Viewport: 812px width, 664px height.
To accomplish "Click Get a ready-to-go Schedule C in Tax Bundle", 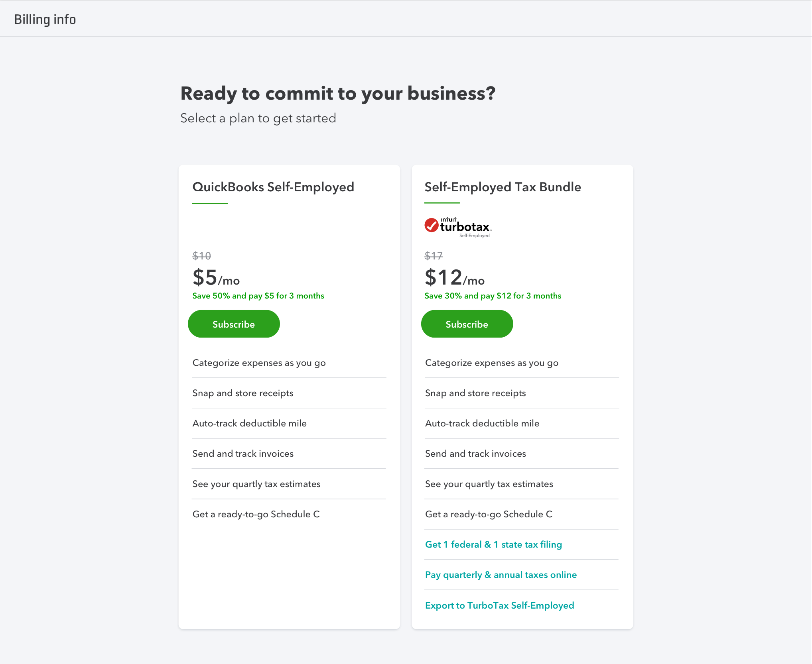I will pos(489,514).
